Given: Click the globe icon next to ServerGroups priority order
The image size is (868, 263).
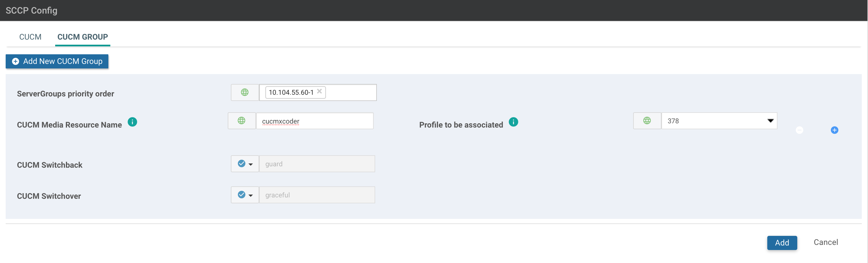Looking at the screenshot, I should tap(244, 92).
